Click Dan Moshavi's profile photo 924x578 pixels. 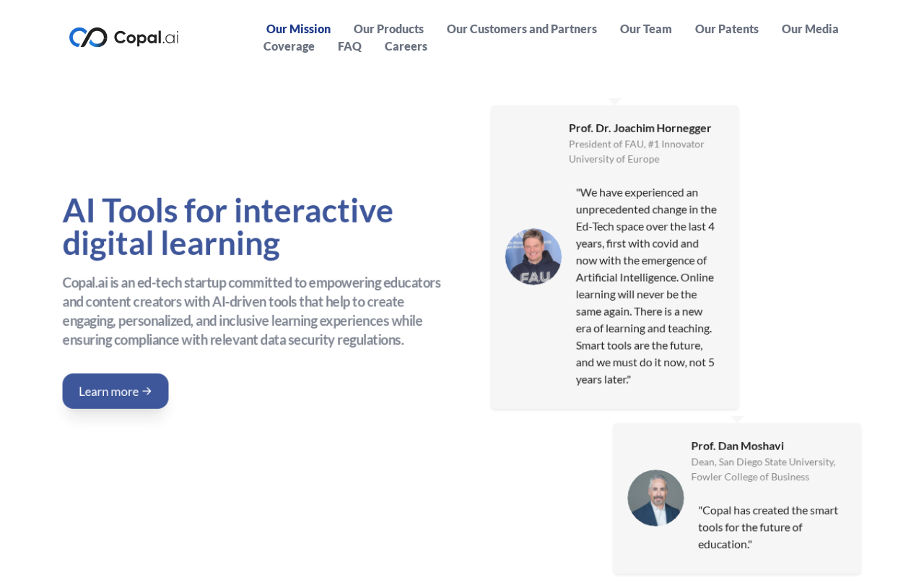pyautogui.click(x=656, y=498)
